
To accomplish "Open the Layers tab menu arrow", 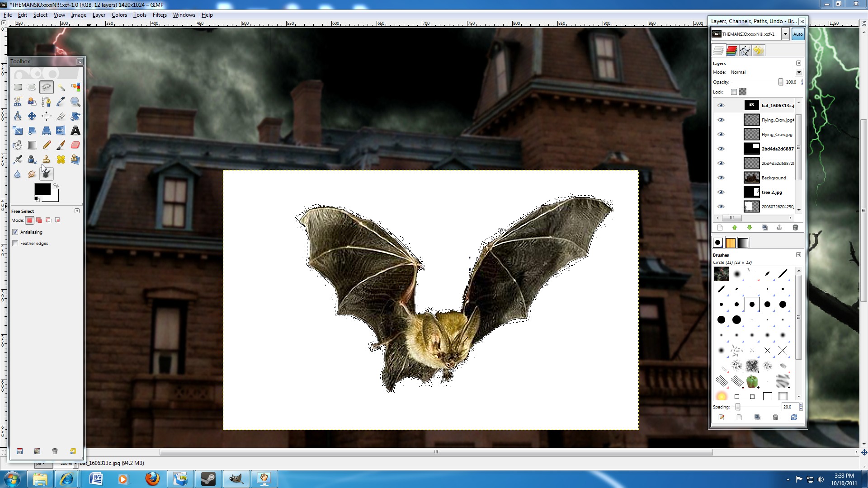I will tap(798, 63).
